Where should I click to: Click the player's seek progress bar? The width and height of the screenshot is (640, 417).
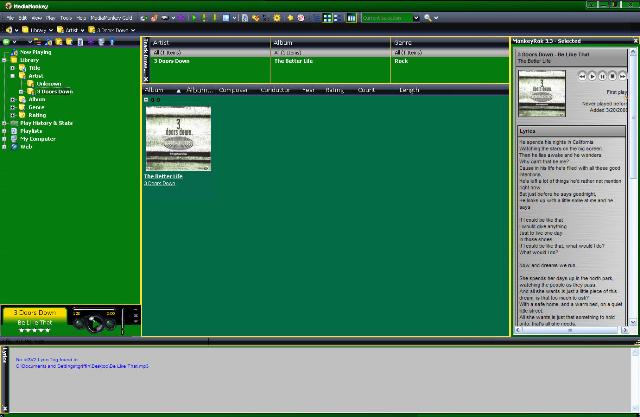coord(94,309)
